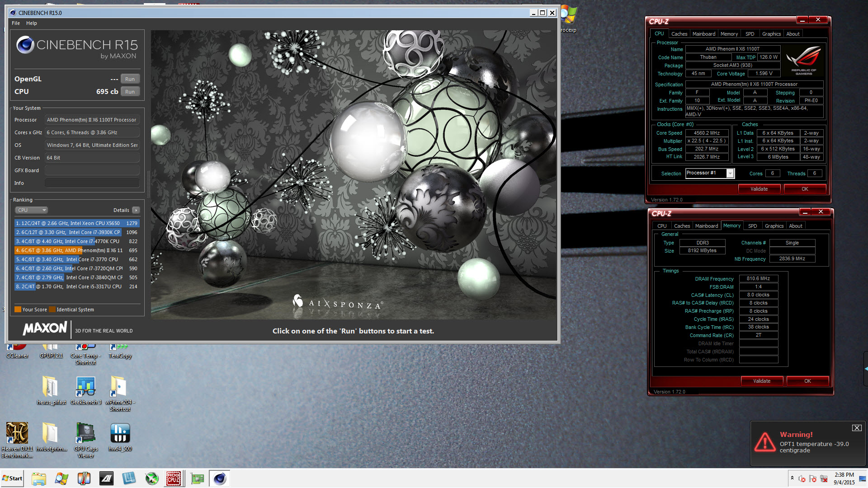868x488 pixels.
Task: Open the disconnected network tray icon
Action: [x=824, y=479]
